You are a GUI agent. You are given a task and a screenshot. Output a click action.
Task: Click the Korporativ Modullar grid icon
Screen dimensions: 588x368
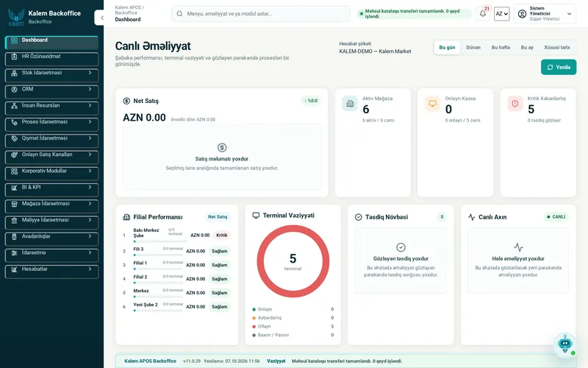point(14,171)
